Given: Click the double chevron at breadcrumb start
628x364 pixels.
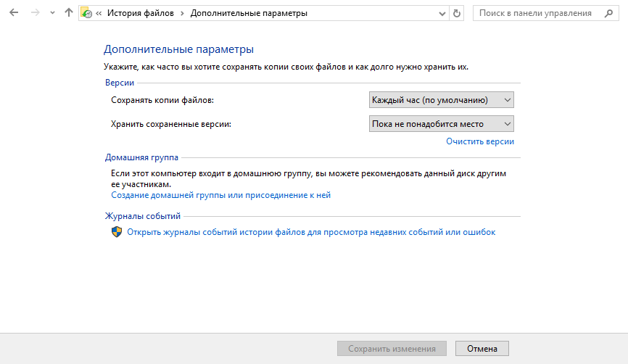Looking at the screenshot, I should coord(99,13).
